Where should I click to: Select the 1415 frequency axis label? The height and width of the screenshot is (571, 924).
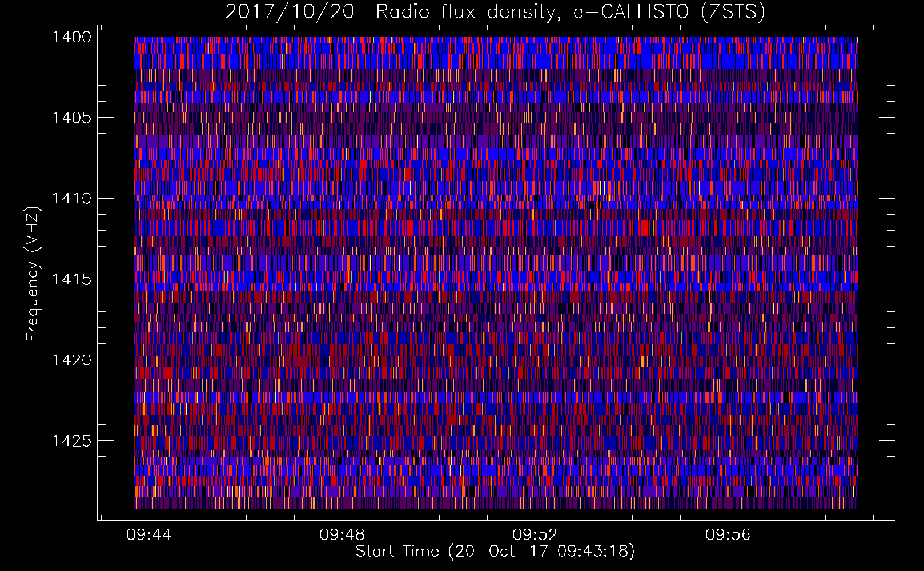(71, 279)
